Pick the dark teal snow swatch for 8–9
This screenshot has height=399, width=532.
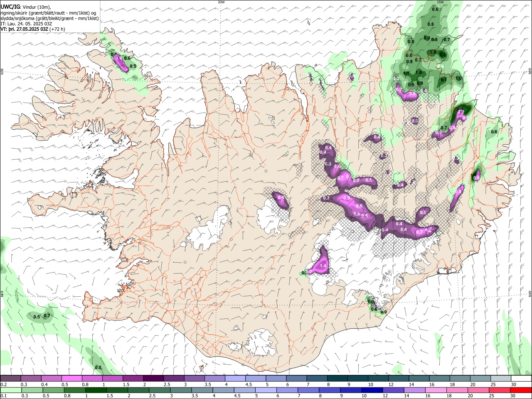point(337,379)
